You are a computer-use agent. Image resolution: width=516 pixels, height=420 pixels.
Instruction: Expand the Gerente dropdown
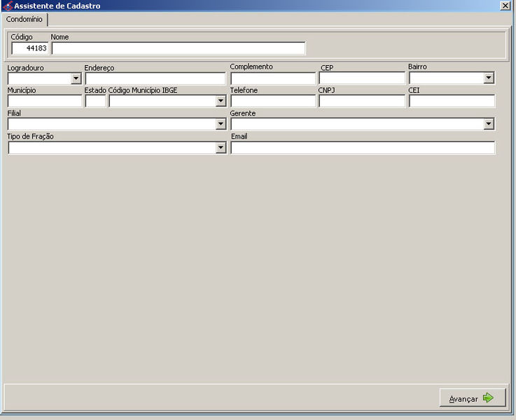(x=489, y=125)
